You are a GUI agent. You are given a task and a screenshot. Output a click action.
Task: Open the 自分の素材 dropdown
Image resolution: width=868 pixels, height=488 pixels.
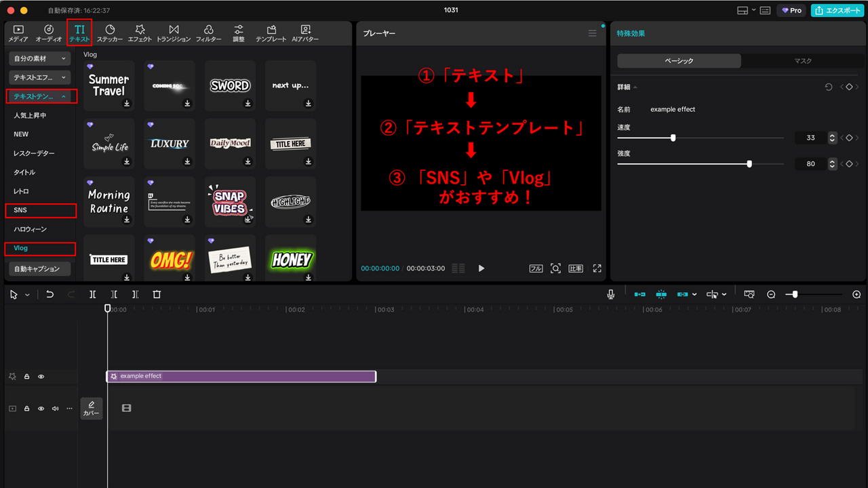click(39, 59)
